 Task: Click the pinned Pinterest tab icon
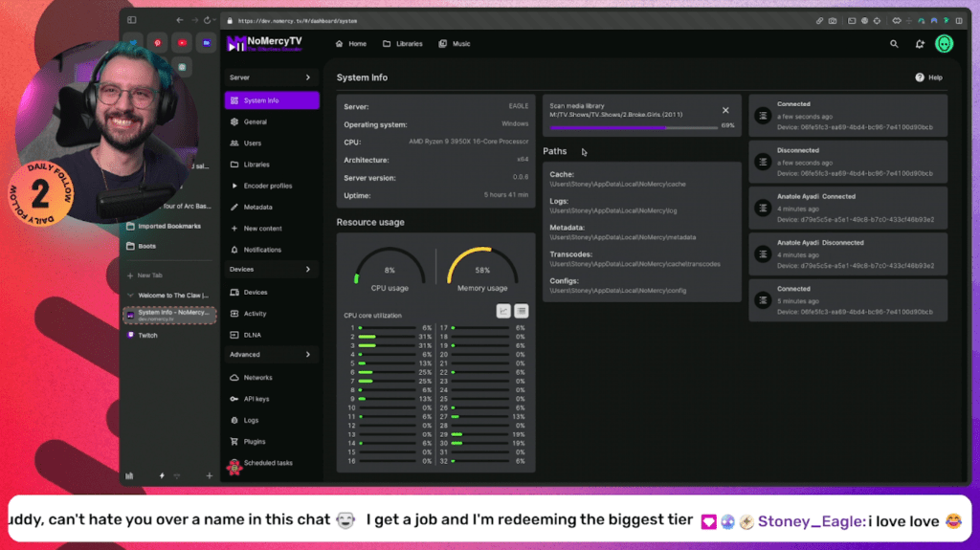(158, 43)
